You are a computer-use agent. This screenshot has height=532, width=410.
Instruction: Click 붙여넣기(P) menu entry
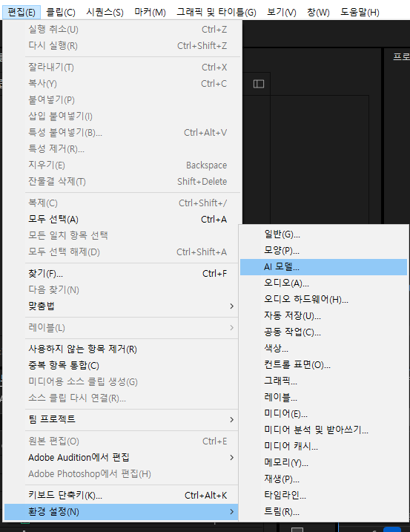click(x=122, y=99)
